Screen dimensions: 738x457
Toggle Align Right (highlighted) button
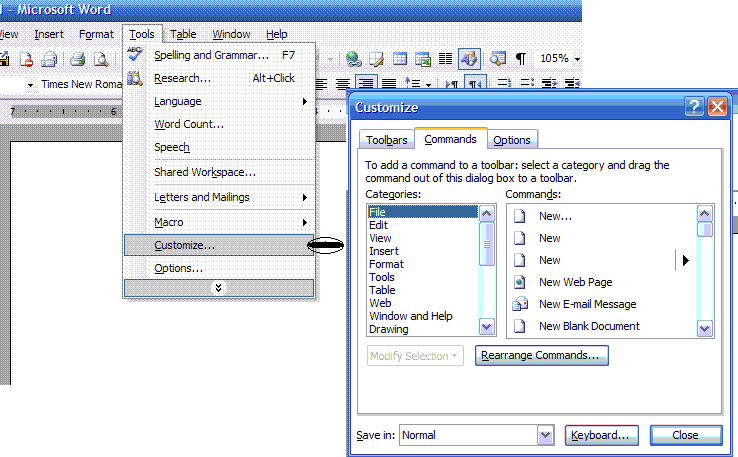pos(366,83)
